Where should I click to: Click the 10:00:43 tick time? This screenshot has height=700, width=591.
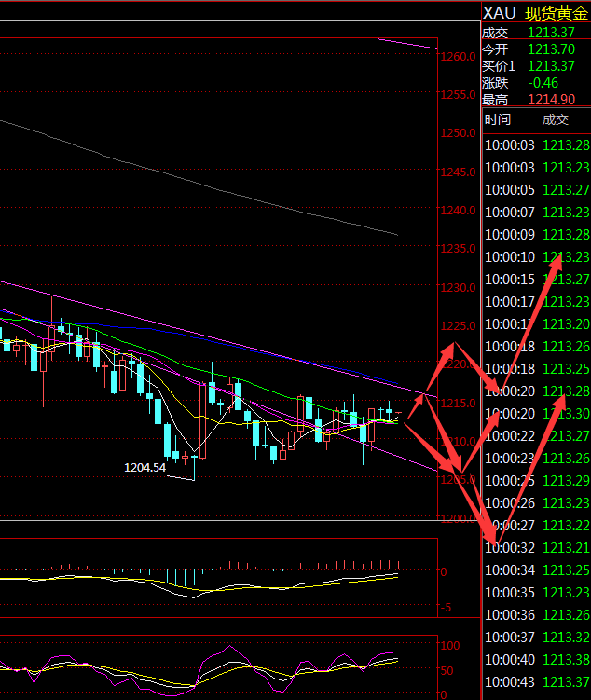pyautogui.click(x=510, y=681)
